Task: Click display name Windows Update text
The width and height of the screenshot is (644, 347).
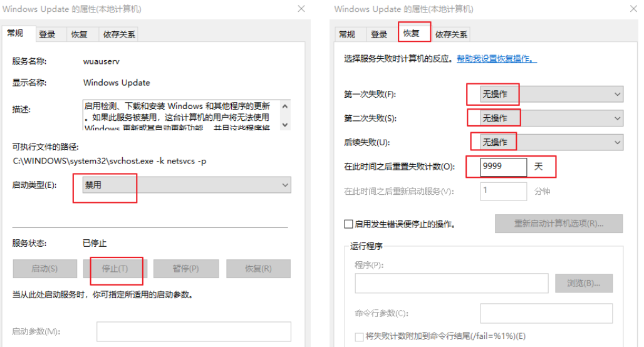Action: click(117, 83)
